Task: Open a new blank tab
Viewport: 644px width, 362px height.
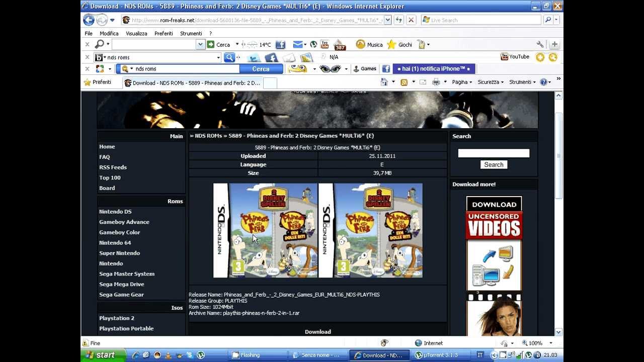Action: 270,83
